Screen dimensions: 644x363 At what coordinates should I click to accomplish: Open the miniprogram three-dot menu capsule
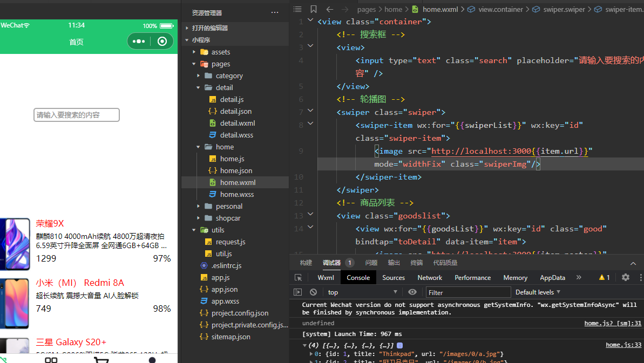coord(139,42)
